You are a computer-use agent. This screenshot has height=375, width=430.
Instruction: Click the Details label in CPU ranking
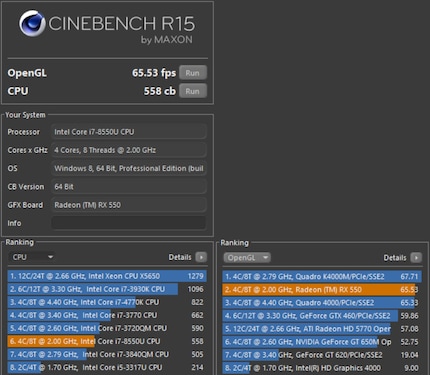180,257
